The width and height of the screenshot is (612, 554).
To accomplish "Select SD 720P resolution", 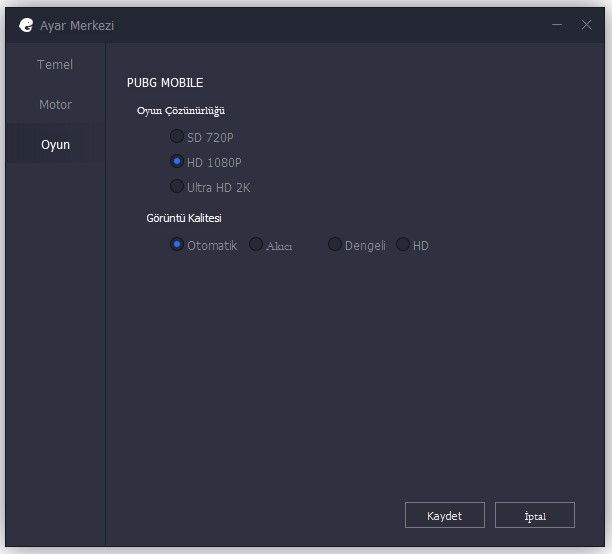I will click(x=177, y=136).
